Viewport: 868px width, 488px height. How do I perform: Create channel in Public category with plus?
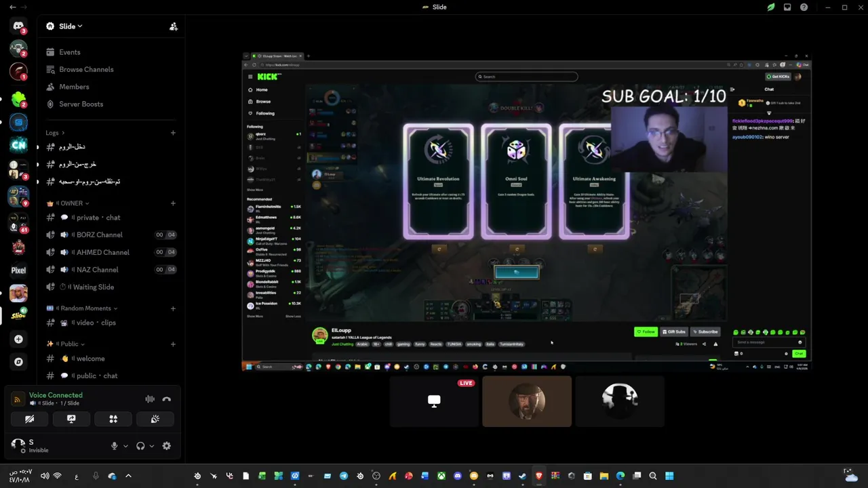(x=173, y=344)
